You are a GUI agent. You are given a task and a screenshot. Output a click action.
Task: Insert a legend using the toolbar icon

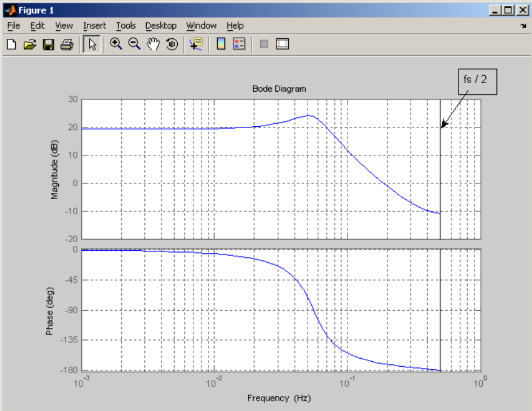239,44
